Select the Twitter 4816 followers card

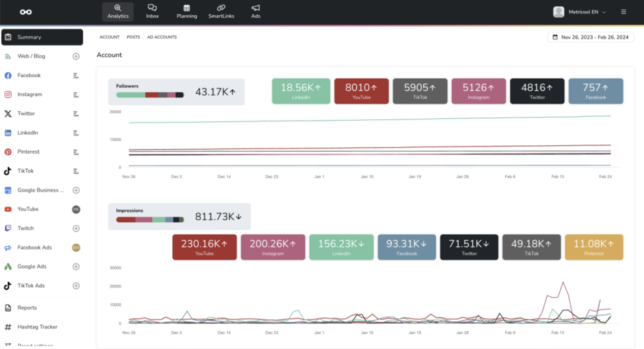[x=537, y=91]
